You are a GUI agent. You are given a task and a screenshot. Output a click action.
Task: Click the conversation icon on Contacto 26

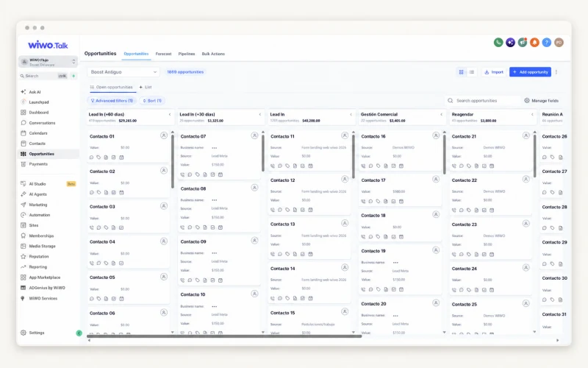(545, 158)
